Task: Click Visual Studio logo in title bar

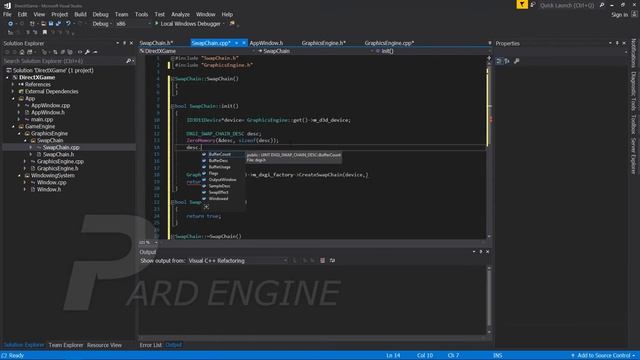Action: [x=7, y=5]
